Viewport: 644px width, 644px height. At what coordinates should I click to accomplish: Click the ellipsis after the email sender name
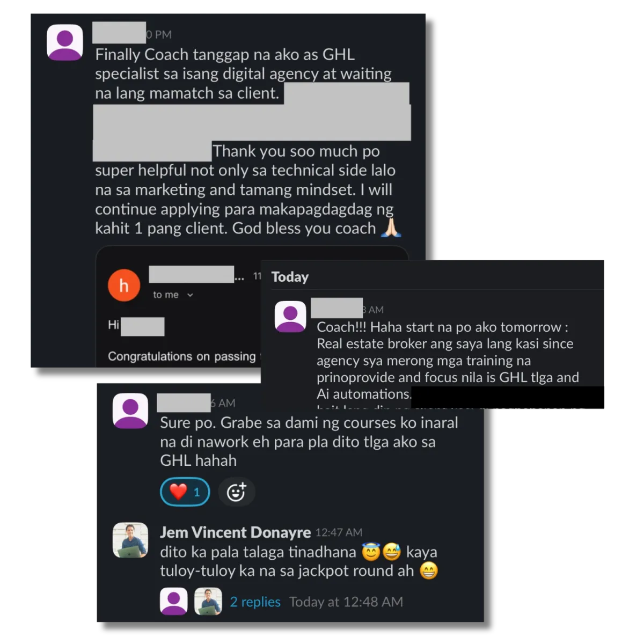(x=239, y=277)
